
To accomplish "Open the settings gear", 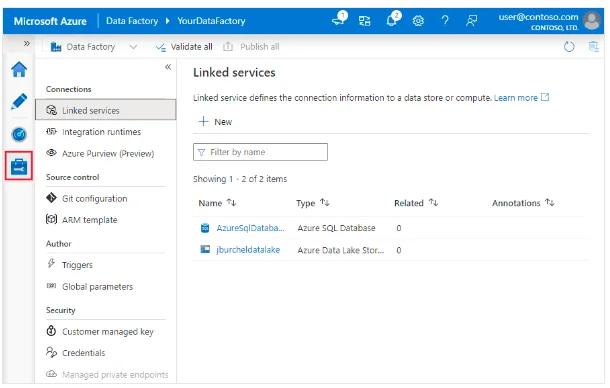I will (418, 21).
